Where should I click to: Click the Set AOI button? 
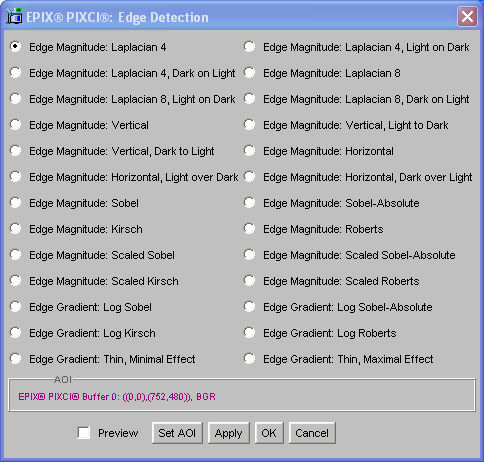point(177,433)
